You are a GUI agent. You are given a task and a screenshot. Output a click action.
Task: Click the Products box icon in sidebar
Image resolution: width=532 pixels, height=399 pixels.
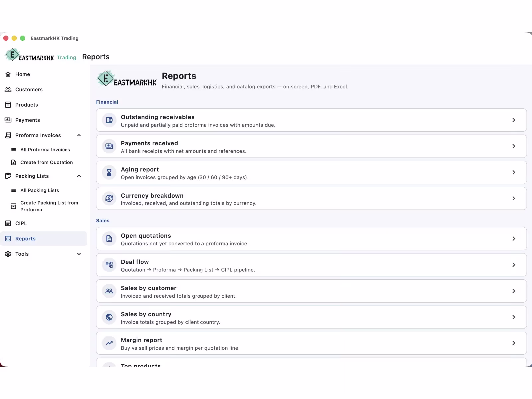point(8,105)
